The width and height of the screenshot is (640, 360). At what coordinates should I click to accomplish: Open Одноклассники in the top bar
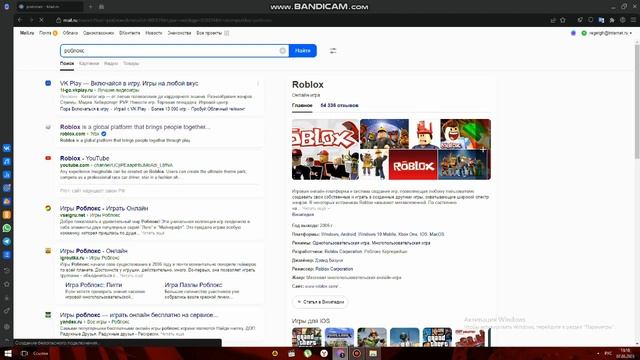[x=98, y=33]
